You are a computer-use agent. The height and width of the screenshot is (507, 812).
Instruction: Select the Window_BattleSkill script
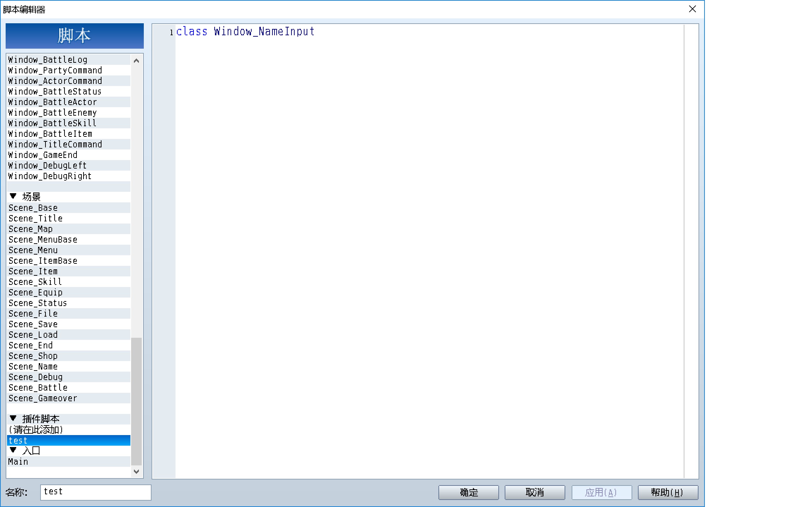tap(69, 123)
